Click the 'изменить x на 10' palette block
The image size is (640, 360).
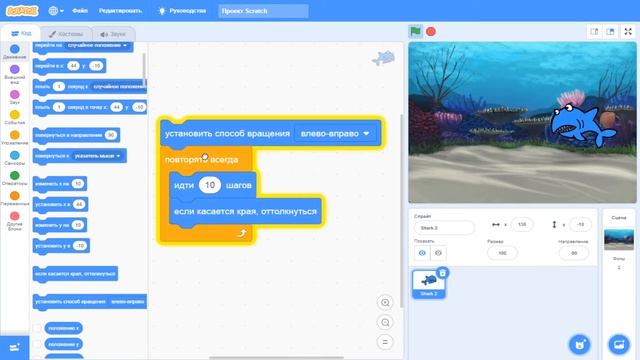pyautogui.click(x=60, y=184)
